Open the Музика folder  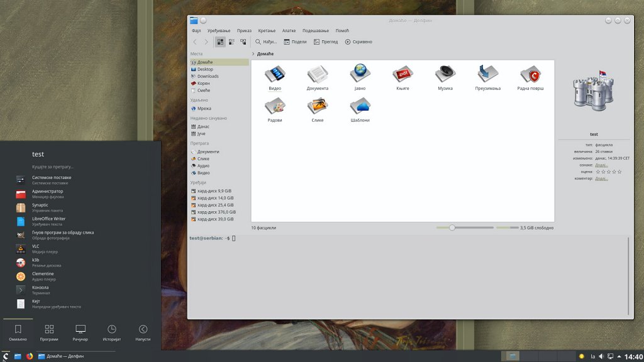[445, 75]
